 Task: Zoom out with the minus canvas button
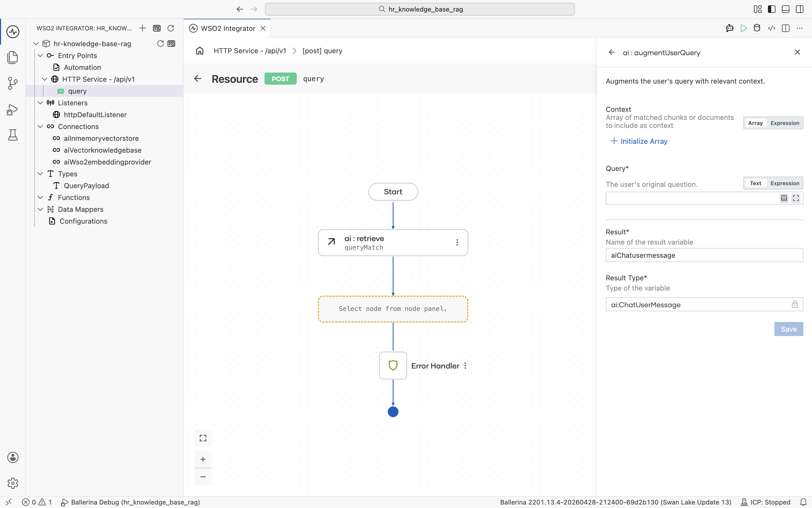coord(203,477)
